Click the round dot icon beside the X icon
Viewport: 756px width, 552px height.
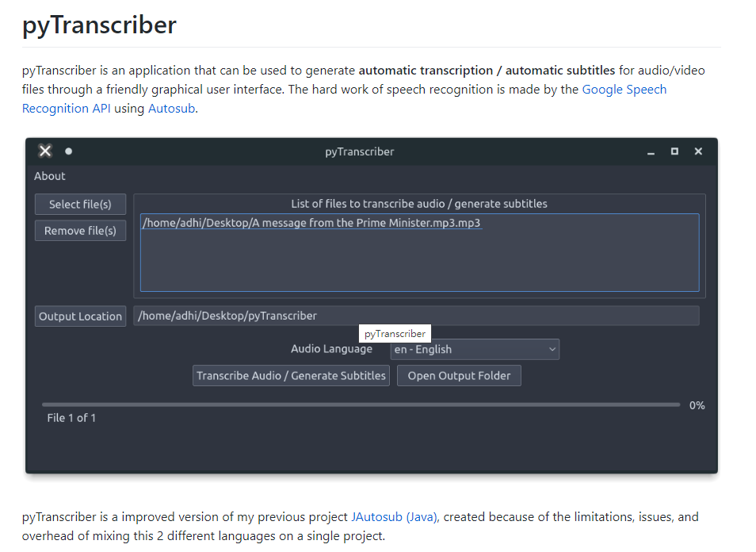click(x=68, y=151)
